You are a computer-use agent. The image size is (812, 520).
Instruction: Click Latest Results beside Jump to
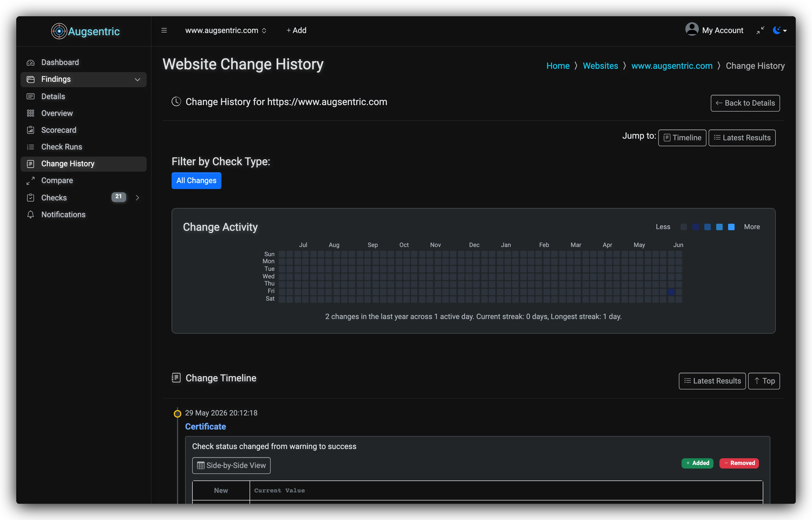(x=742, y=138)
